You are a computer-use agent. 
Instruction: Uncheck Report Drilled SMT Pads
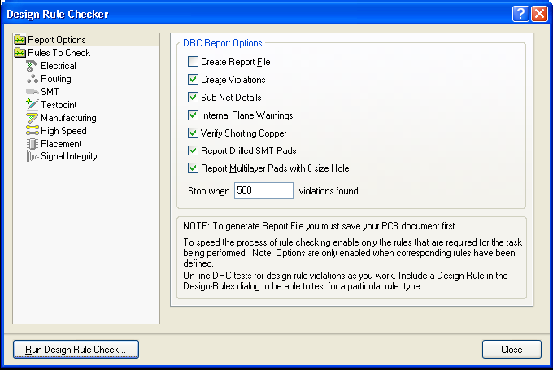tap(193, 151)
